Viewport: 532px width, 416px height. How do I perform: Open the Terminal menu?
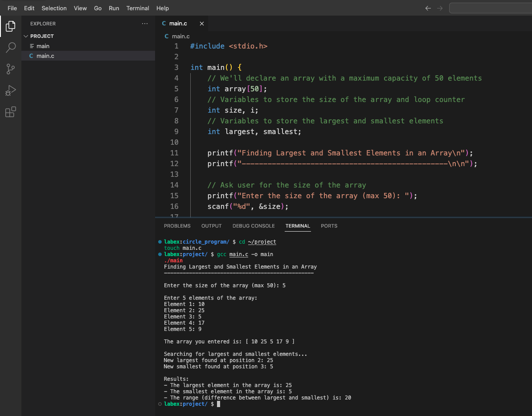tap(138, 8)
